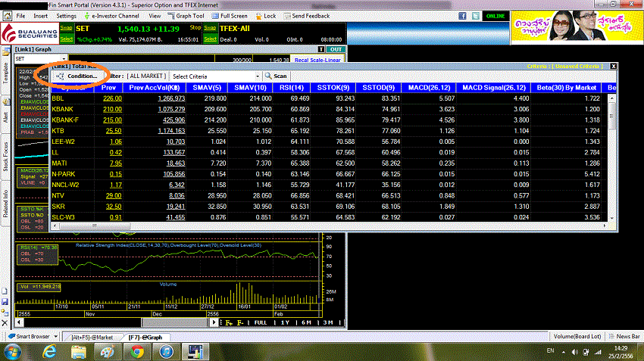The height and width of the screenshot is (361, 644).
Task: Set chart range to FULL
Action: (261, 323)
